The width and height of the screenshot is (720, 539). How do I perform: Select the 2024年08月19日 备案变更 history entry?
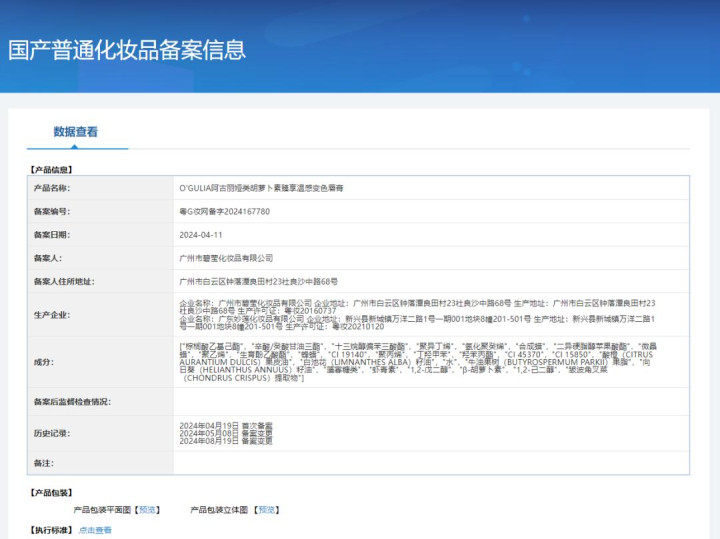pos(225,441)
